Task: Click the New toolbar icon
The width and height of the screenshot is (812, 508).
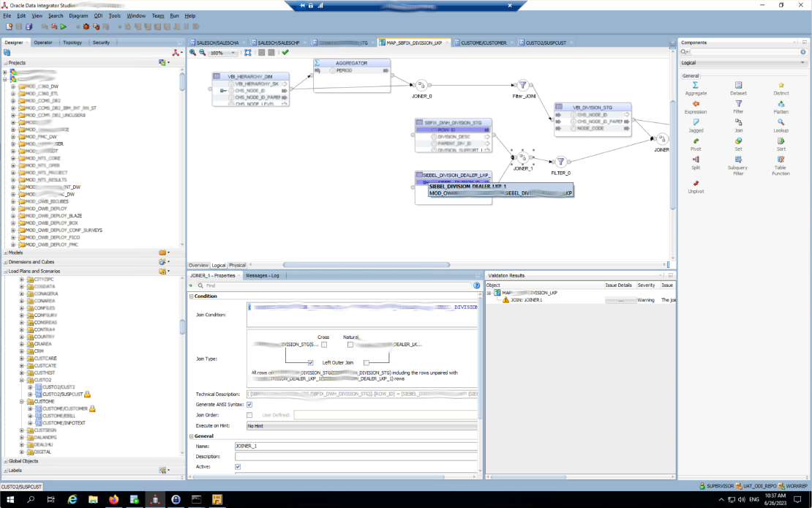Action: (9, 26)
